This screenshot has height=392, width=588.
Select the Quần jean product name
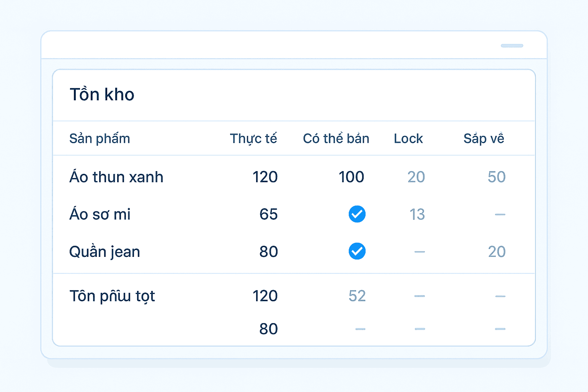pyautogui.click(x=105, y=252)
